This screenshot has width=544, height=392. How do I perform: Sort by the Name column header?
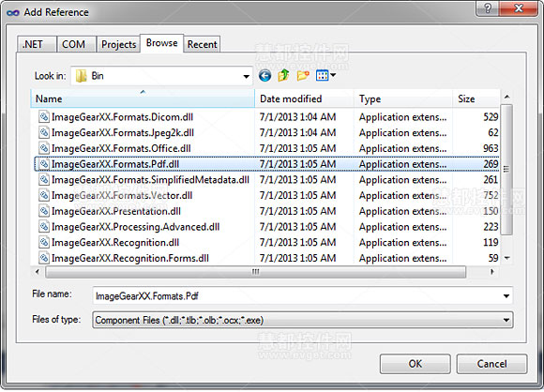click(x=143, y=98)
